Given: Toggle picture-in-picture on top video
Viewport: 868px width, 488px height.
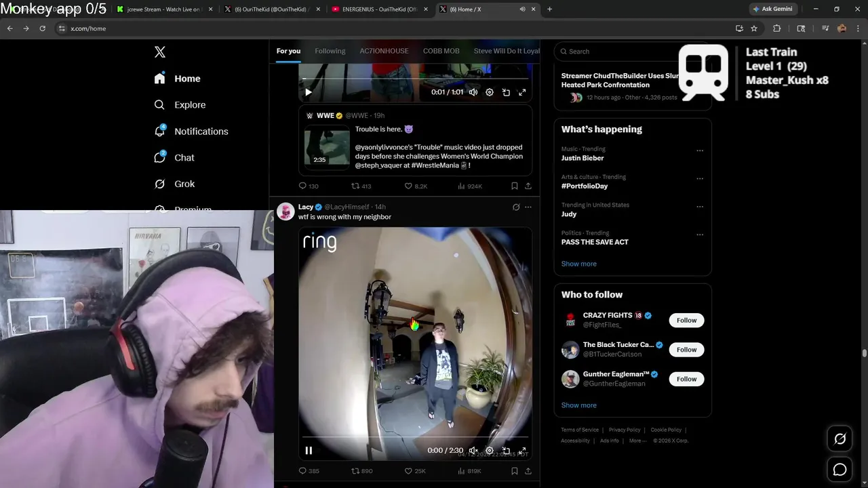Looking at the screenshot, I should pyautogui.click(x=506, y=92).
